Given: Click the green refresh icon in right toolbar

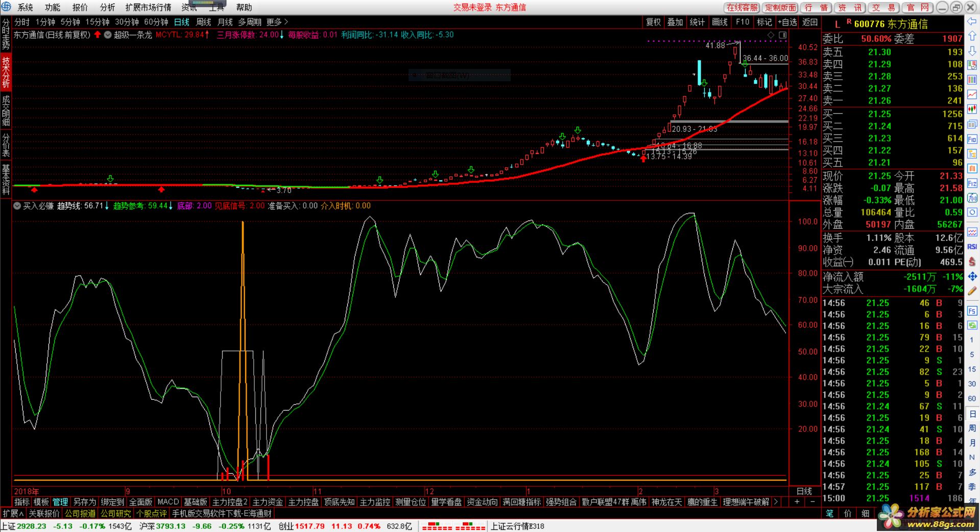Looking at the screenshot, I should point(972,325).
